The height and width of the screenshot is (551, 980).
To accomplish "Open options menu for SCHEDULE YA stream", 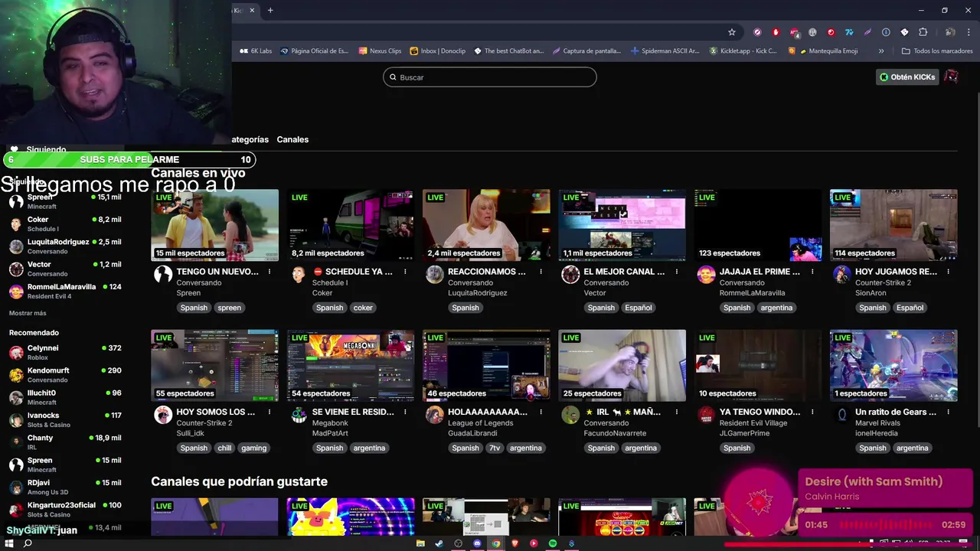I will coord(405,272).
